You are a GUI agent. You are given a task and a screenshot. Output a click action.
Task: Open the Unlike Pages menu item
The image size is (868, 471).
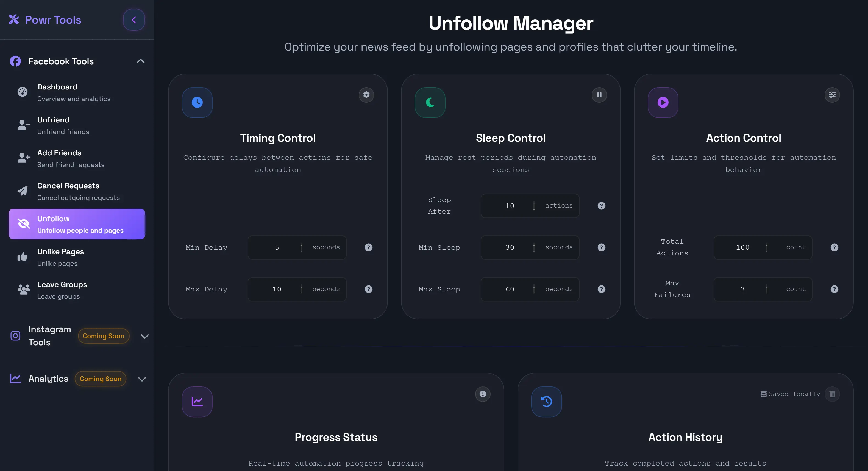click(77, 257)
